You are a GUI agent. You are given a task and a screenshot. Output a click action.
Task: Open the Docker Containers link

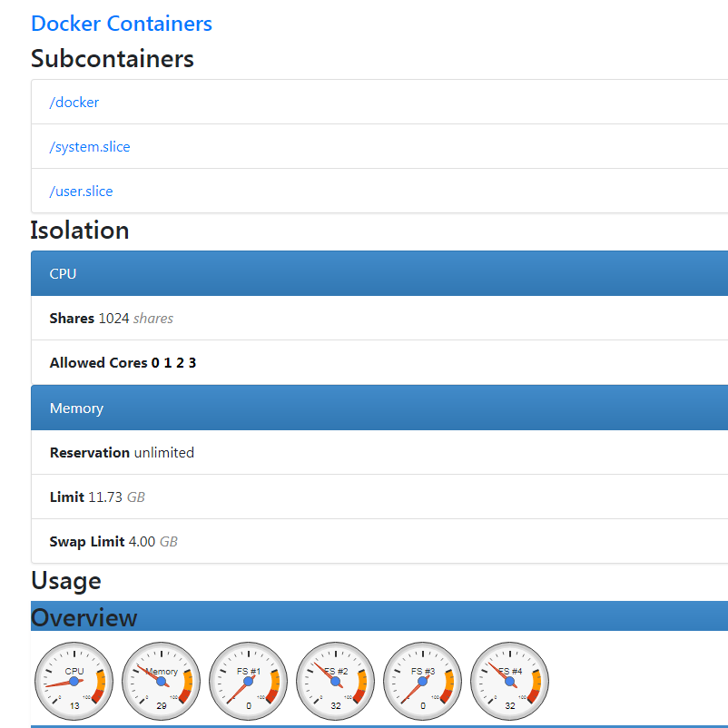121,24
